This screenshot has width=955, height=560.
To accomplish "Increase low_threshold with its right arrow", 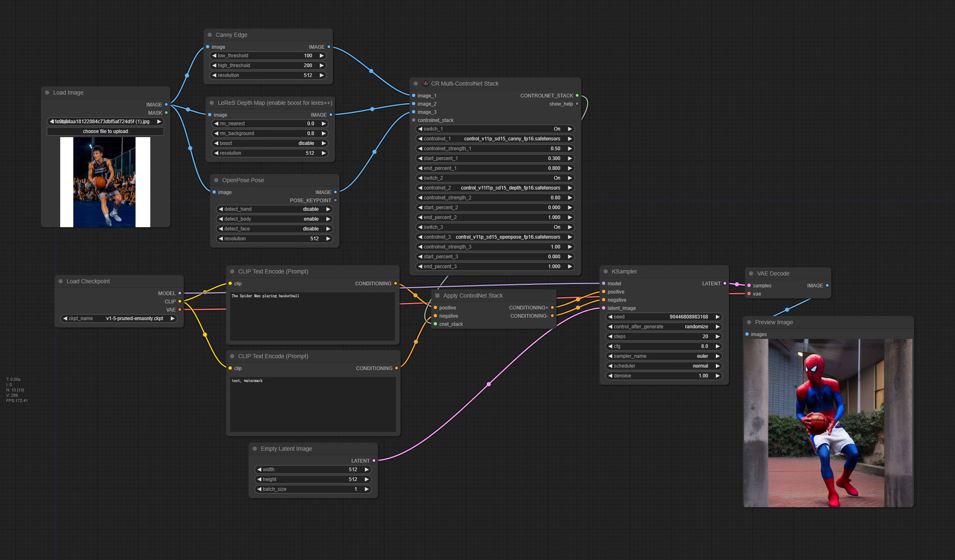I will (322, 56).
